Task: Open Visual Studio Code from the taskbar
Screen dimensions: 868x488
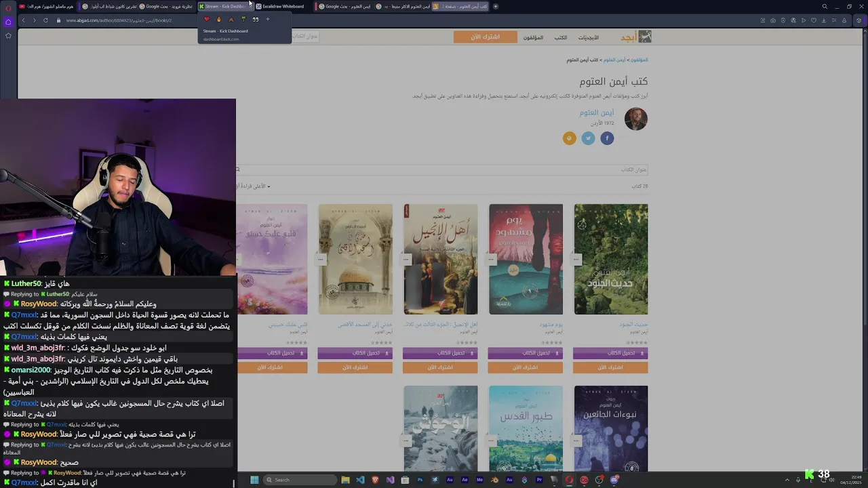Action: click(360, 480)
